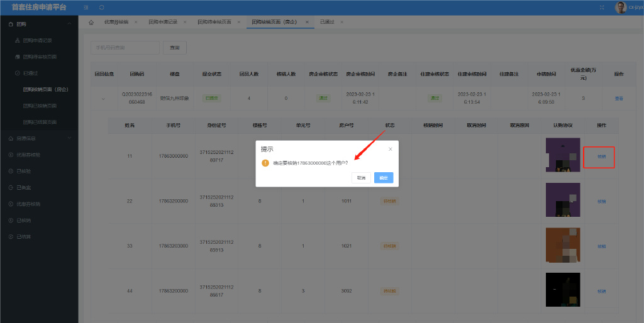Click the 团购申请记录 sidebar icon

pyautogui.click(x=18, y=40)
